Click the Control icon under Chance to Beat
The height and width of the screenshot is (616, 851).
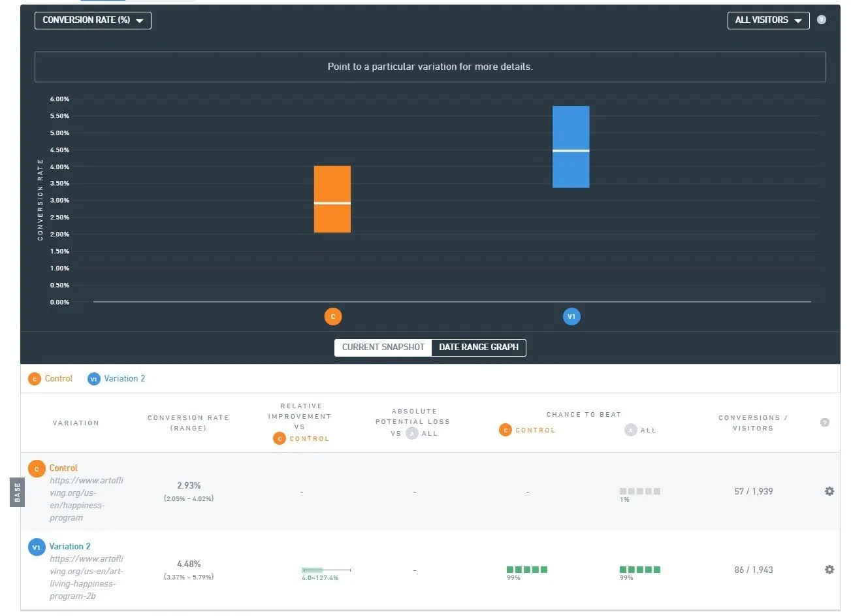(506, 430)
